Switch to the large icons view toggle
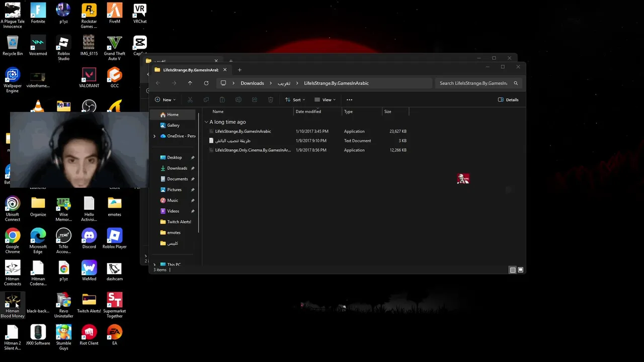Viewport: 644px width, 362px height. pyautogui.click(x=521, y=270)
